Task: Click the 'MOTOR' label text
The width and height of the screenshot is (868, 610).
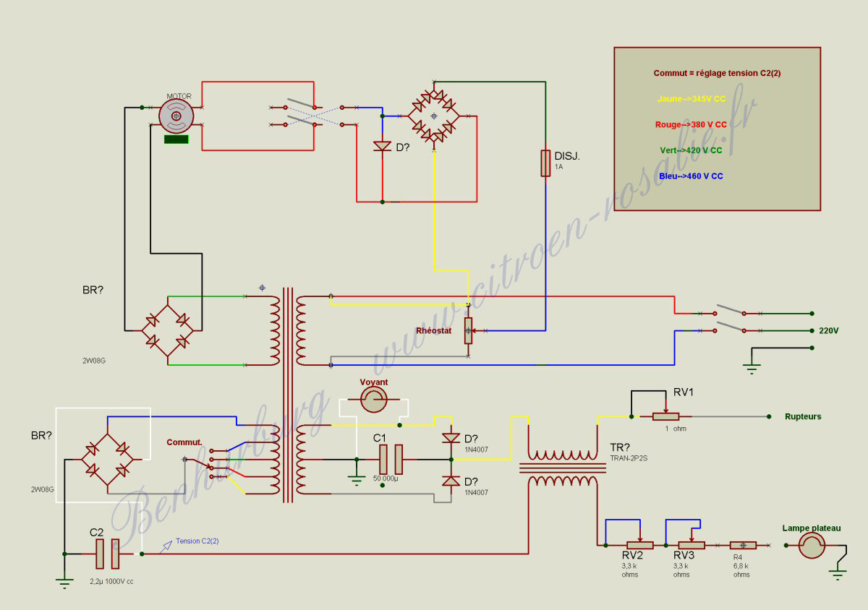Action: (x=179, y=96)
